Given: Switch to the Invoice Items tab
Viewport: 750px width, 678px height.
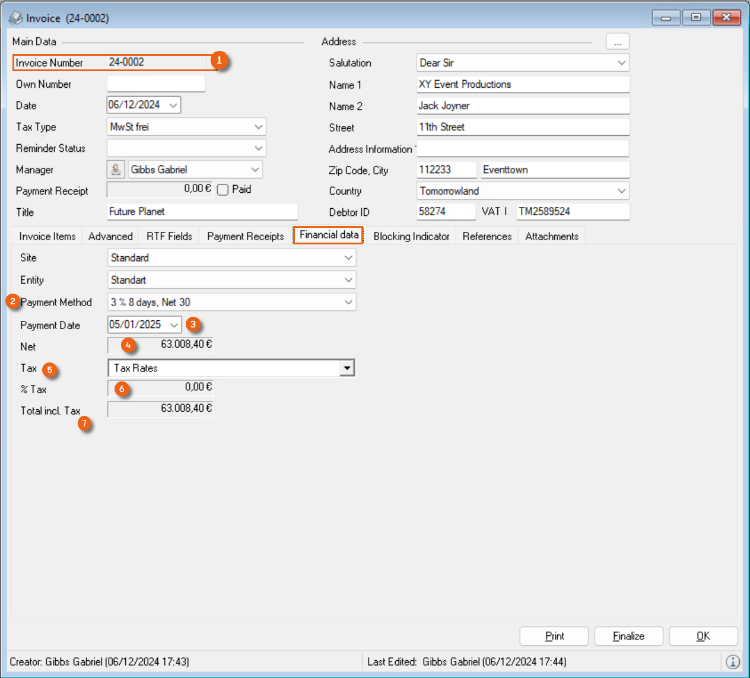Looking at the screenshot, I should pyautogui.click(x=48, y=236).
